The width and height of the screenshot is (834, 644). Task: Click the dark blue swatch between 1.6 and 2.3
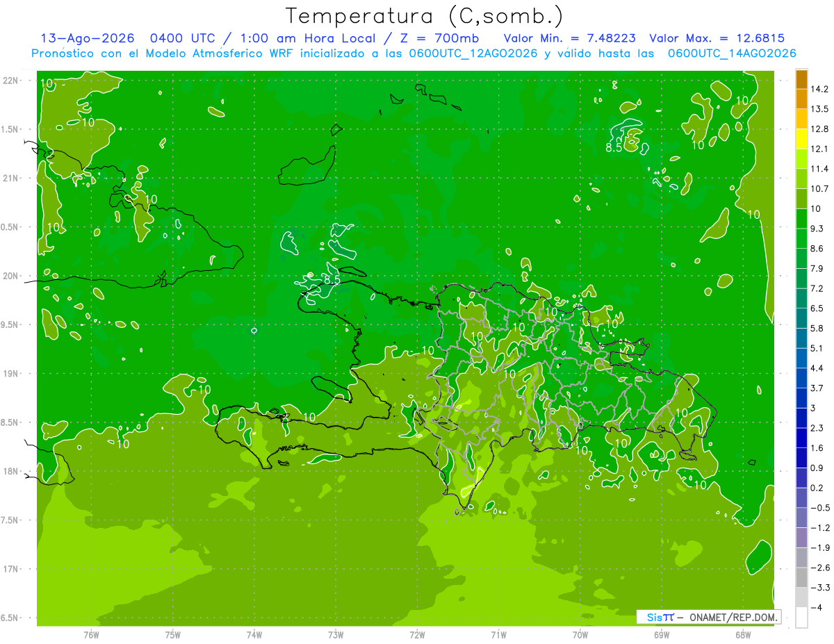(x=801, y=438)
